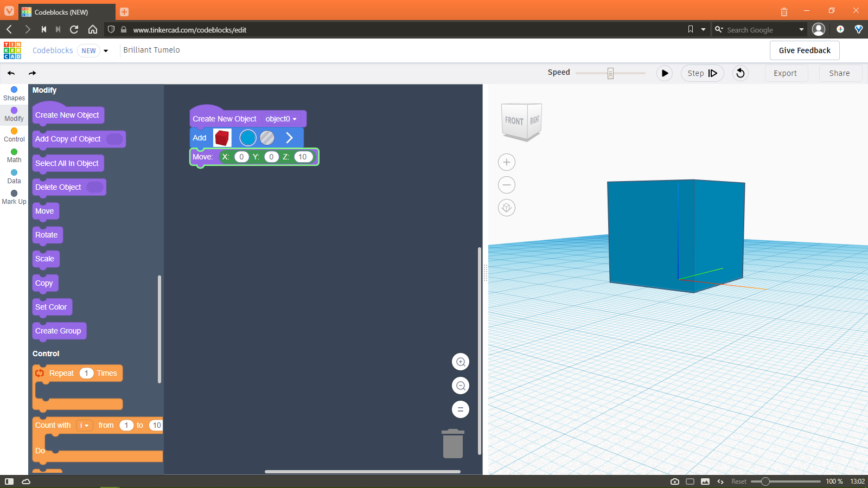Screen dimensions: 868x488
Task: Open the Math category
Action: click(x=14, y=156)
